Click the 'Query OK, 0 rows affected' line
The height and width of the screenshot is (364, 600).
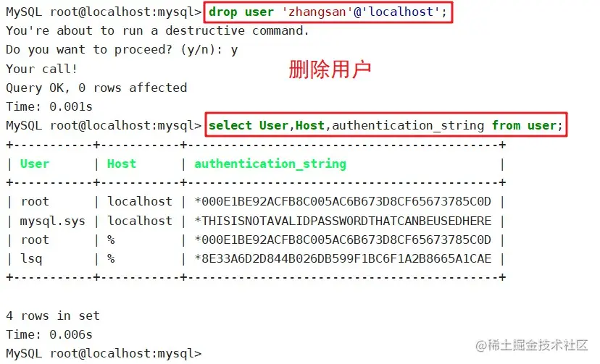coord(96,88)
